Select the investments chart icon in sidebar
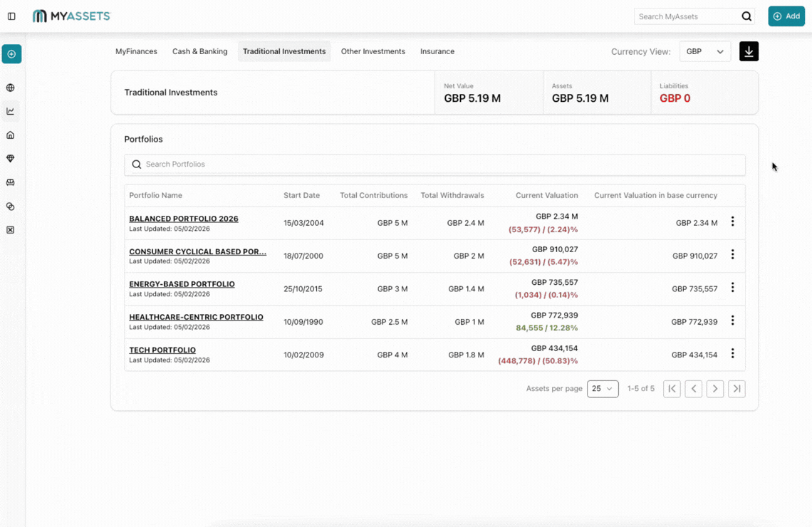 coord(11,111)
